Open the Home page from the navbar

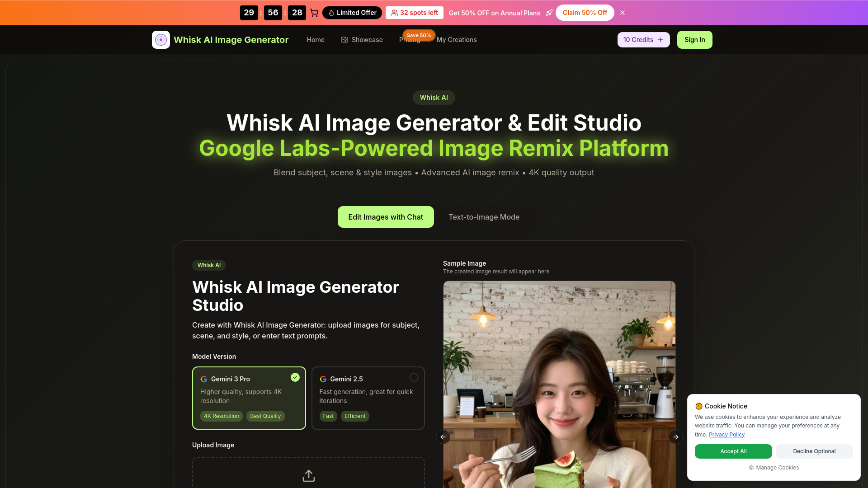pos(315,40)
